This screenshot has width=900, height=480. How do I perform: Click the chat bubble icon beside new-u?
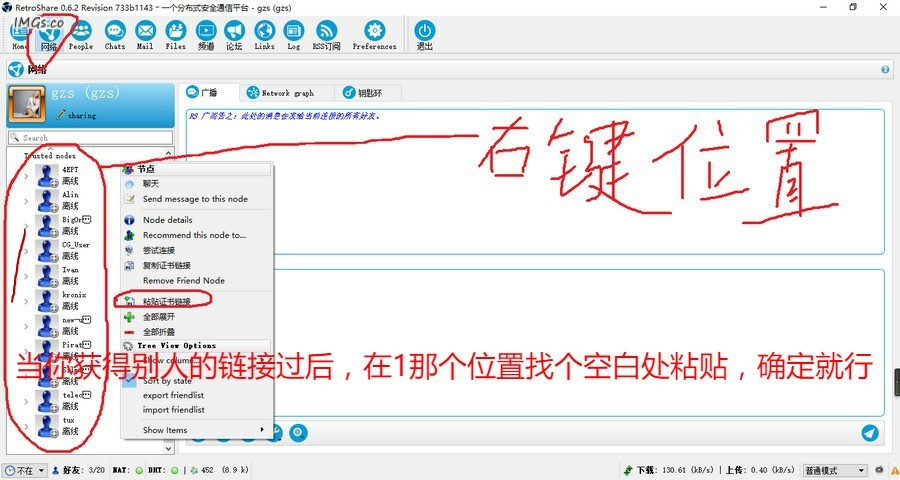87,320
